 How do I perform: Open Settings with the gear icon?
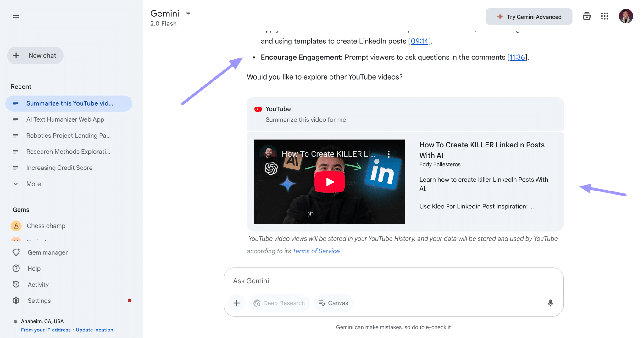click(39, 300)
